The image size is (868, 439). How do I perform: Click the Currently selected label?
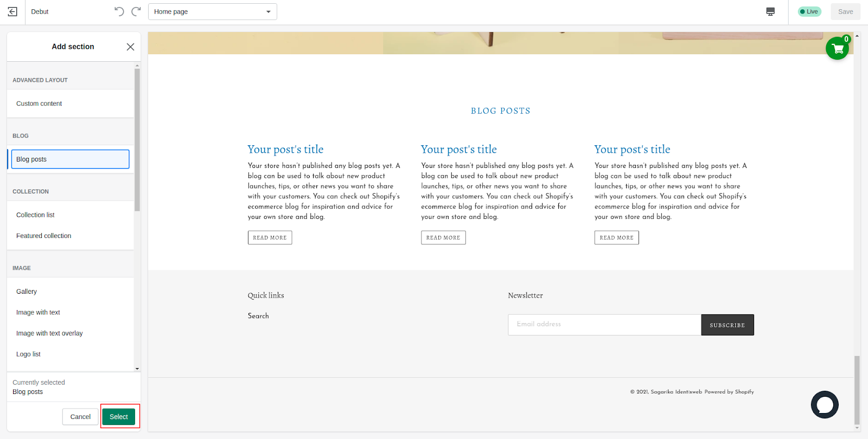[x=39, y=383]
